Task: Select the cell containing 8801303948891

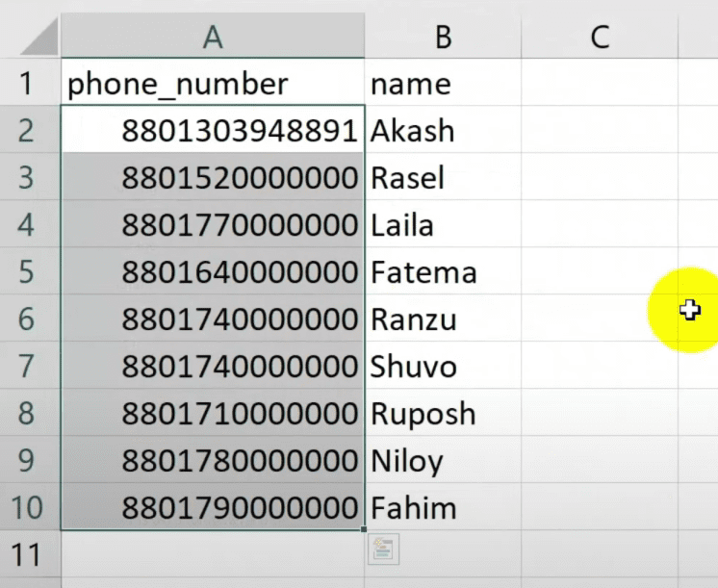Action: (x=213, y=131)
